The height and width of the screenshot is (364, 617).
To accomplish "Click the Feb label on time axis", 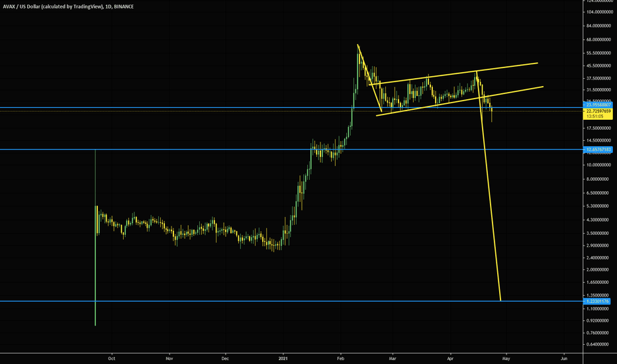I will (341, 359).
